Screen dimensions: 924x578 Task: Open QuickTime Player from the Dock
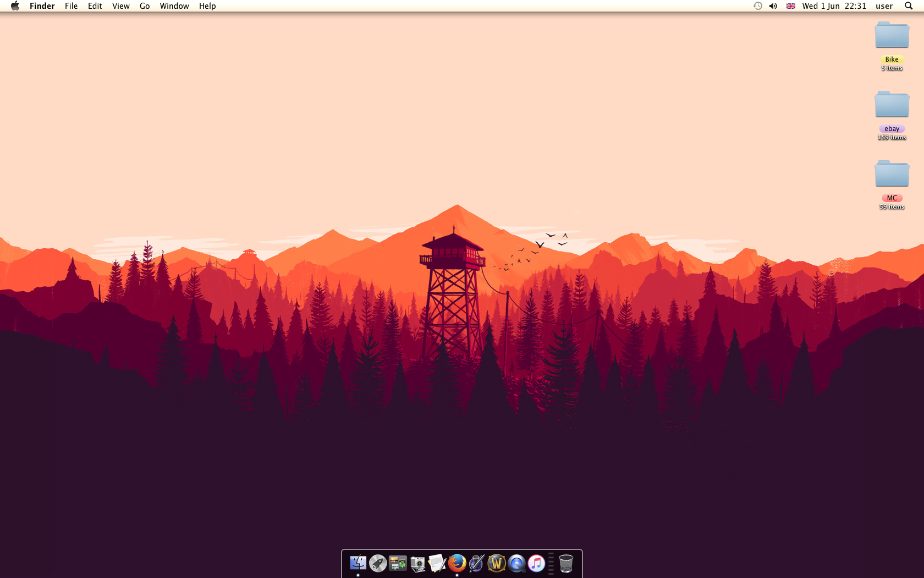516,563
